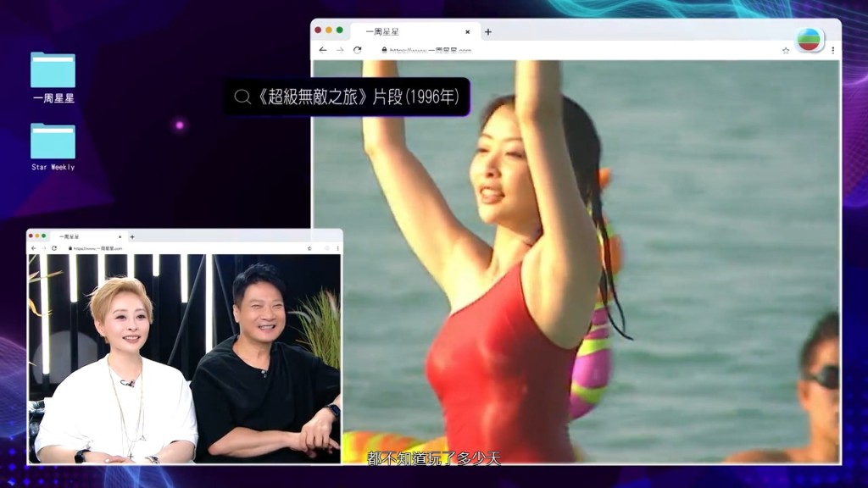868x488 pixels.
Task: Click the padlock icon in large browser
Action: point(384,50)
